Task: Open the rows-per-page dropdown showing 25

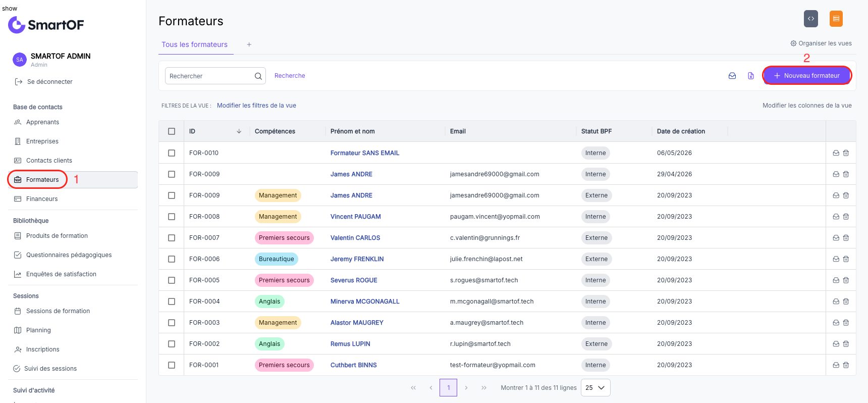Action: [595, 388]
